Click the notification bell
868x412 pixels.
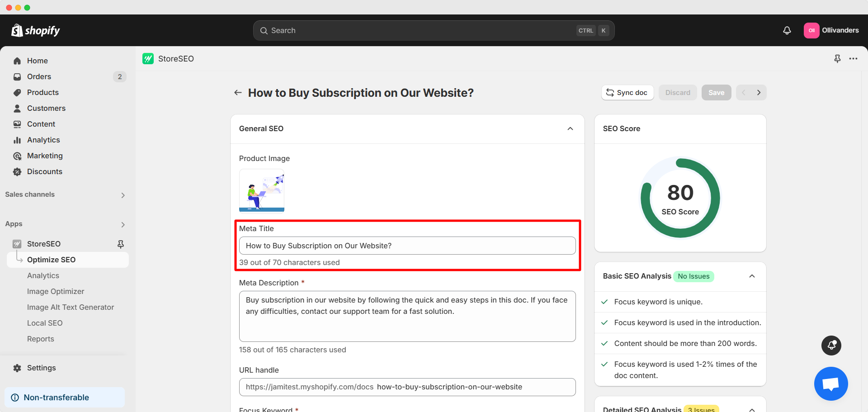click(x=787, y=30)
